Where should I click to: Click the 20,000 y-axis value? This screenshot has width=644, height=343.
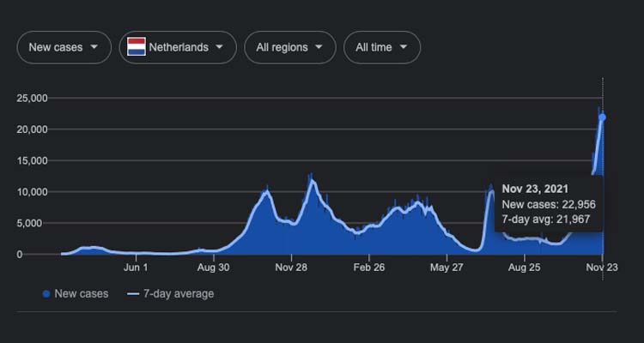(x=32, y=129)
